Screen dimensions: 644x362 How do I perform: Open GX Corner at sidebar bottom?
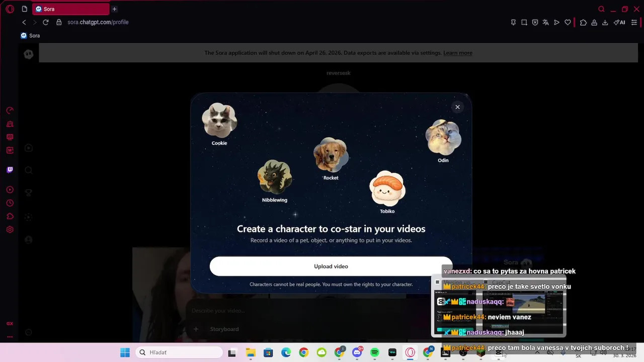coord(10,324)
